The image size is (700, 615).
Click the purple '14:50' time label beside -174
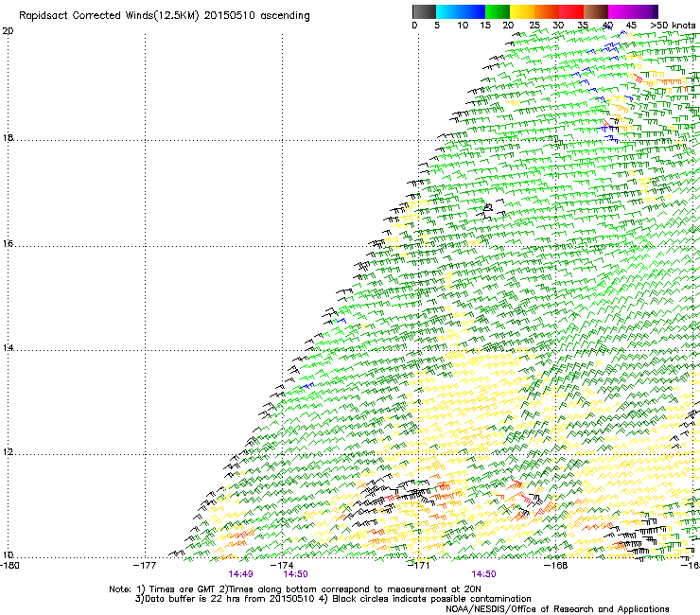point(295,574)
